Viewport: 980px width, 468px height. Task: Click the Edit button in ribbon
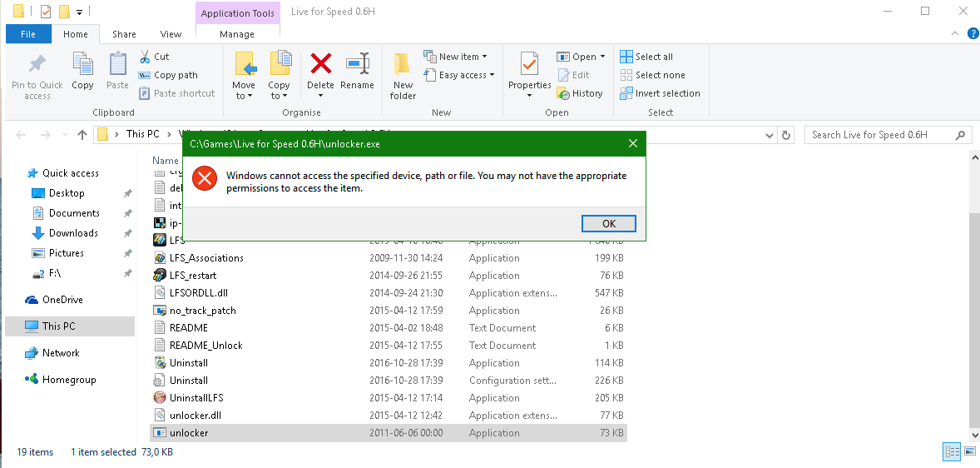pos(574,75)
